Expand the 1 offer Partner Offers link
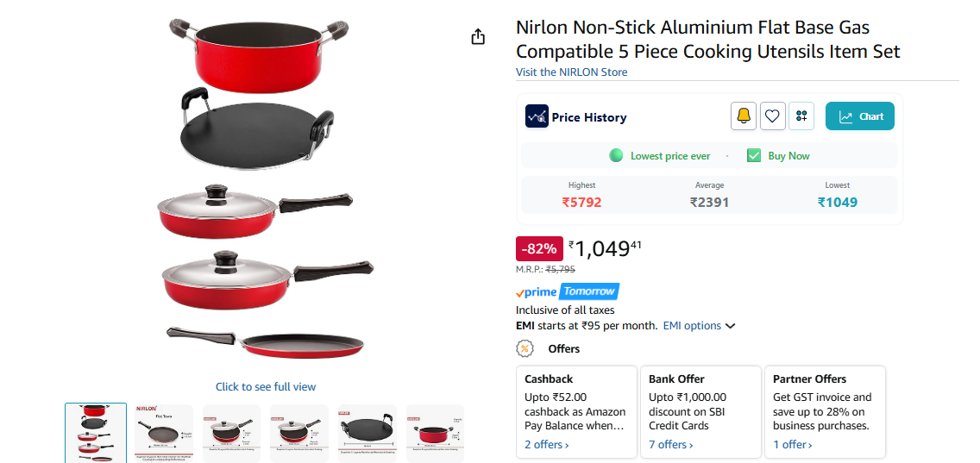Image resolution: width=980 pixels, height=463 pixels. click(x=792, y=445)
